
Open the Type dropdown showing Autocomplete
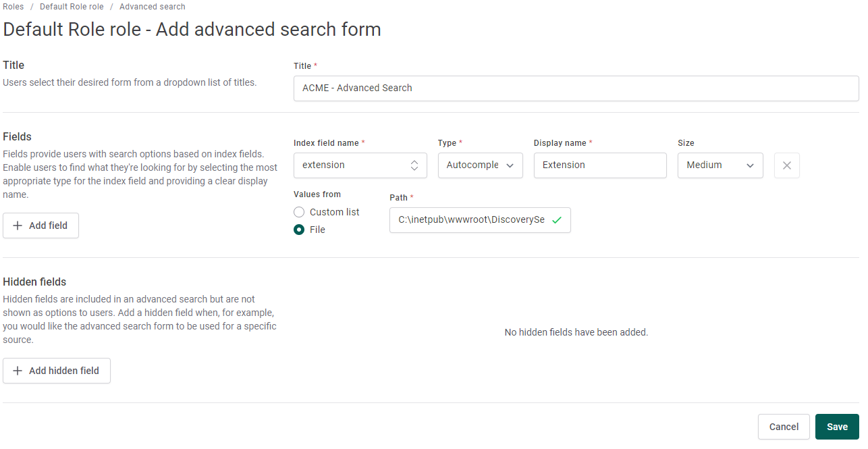tap(472, 165)
